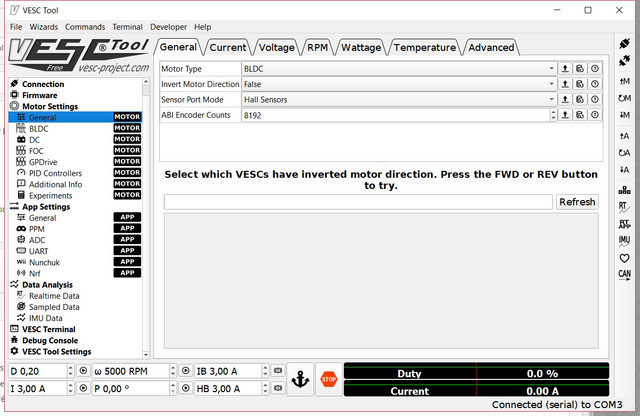640x416 pixels.
Task: Click the ABI Encoder Counts value field 8192
Action: pos(396,115)
